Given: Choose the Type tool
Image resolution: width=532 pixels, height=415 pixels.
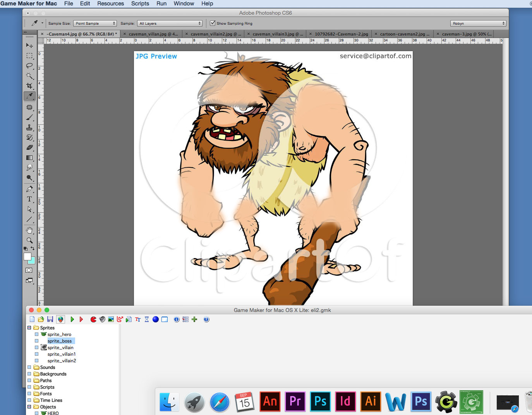Looking at the screenshot, I should tap(29, 199).
